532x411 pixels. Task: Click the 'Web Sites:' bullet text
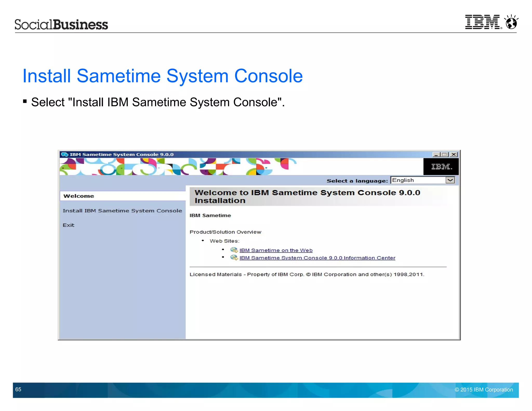click(224, 241)
